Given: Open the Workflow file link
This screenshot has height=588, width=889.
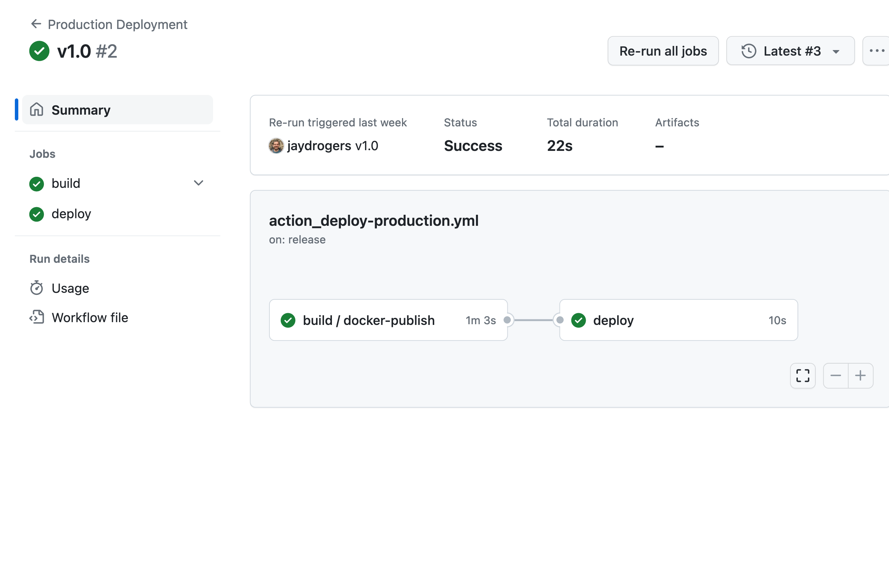Looking at the screenshot, I should coord(90,318).
